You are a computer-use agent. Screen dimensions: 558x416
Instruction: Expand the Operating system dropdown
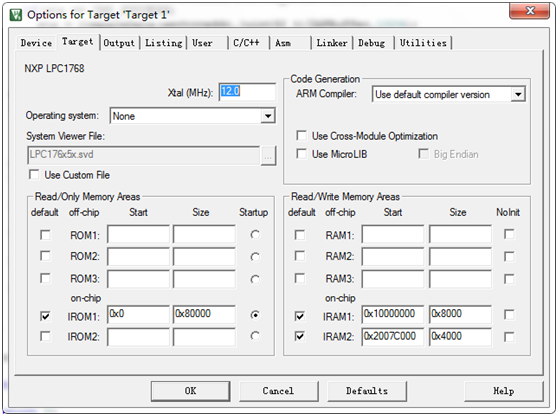pyautogui.click(x=267, y=116)
